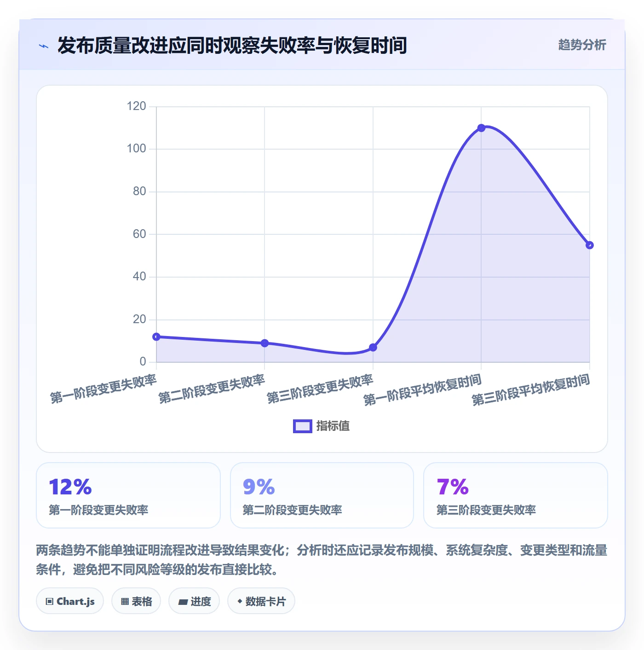644x650 pixels.
Task: Click the y-axis value 40
Action: click(139, 277)
